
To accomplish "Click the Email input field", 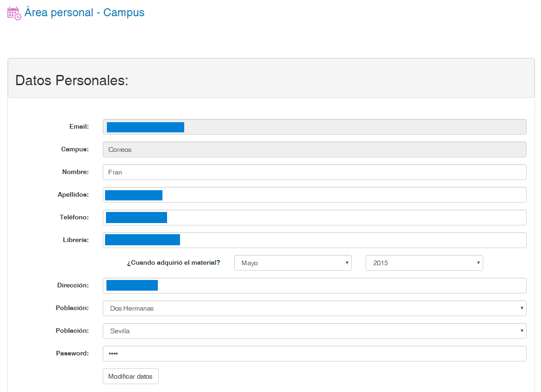I will tap(314, 127).
